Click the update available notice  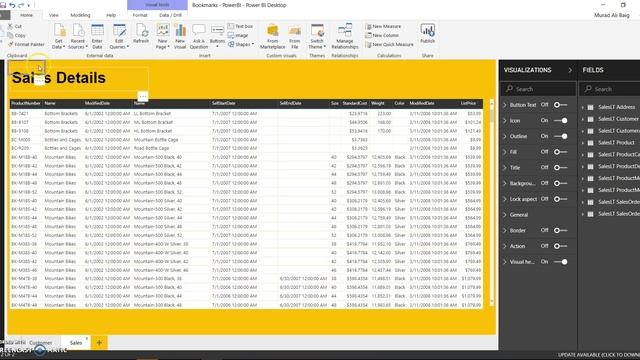tap(598, 355)
